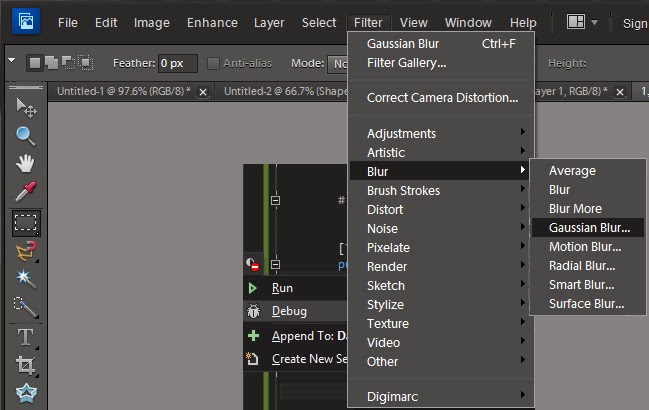Pick the Hand tool
The width and height of the screenshot is (649, 410).
[x=26, y=164]
